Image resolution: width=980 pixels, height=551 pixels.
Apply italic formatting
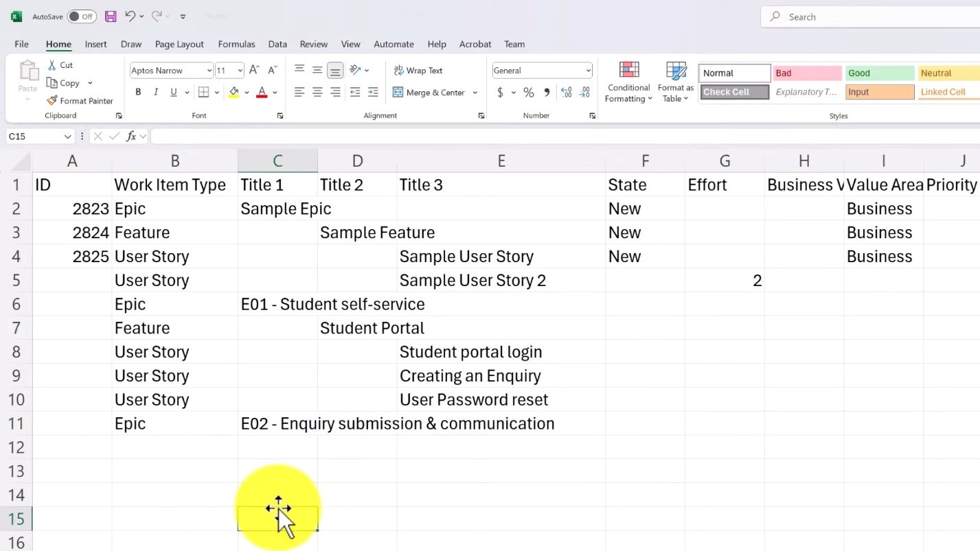coord(155,91)
